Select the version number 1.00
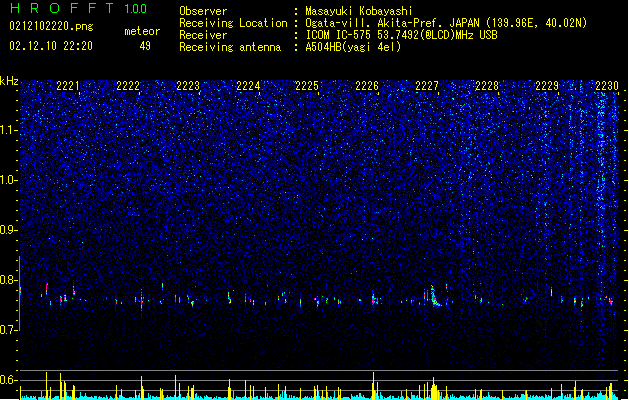The image size is (629, 400). (x=136, y=9)
